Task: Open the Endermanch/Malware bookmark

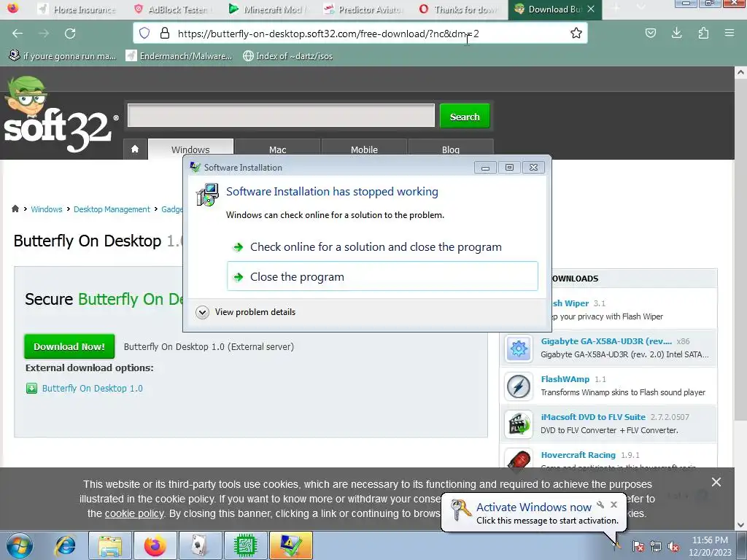Action: (x=179, y=55)
